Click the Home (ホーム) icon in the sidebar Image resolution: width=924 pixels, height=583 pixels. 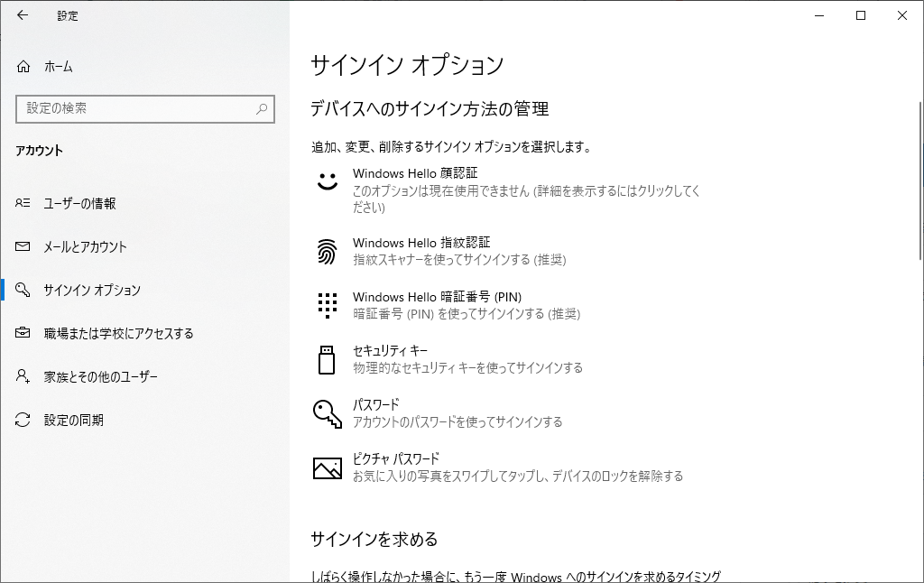pos(23,67)
